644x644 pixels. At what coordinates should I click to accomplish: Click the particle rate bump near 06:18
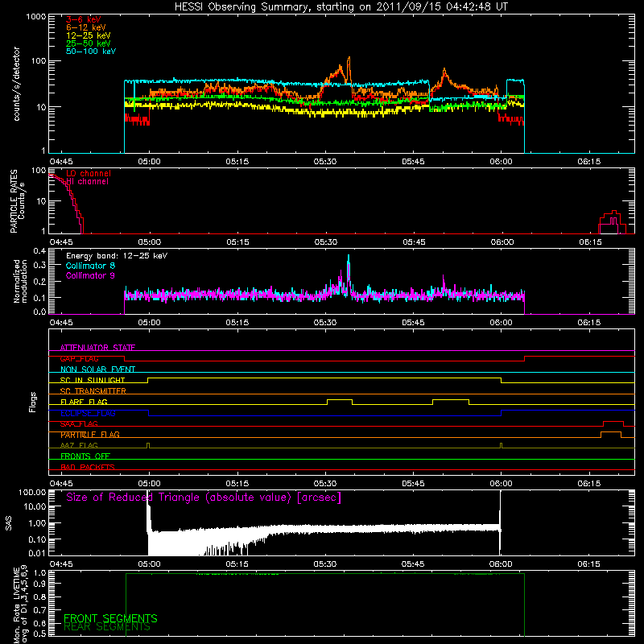coord(612,222)
